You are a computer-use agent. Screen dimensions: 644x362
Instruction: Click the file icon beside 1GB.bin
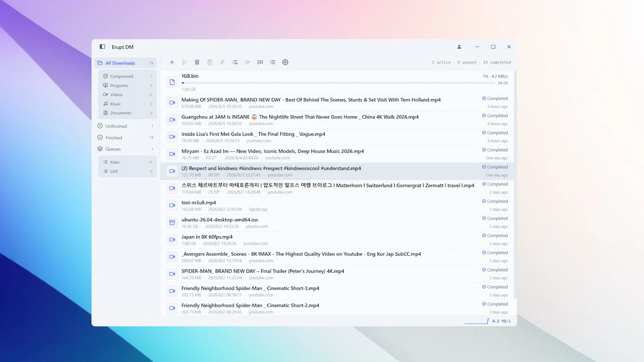point(172,82)
